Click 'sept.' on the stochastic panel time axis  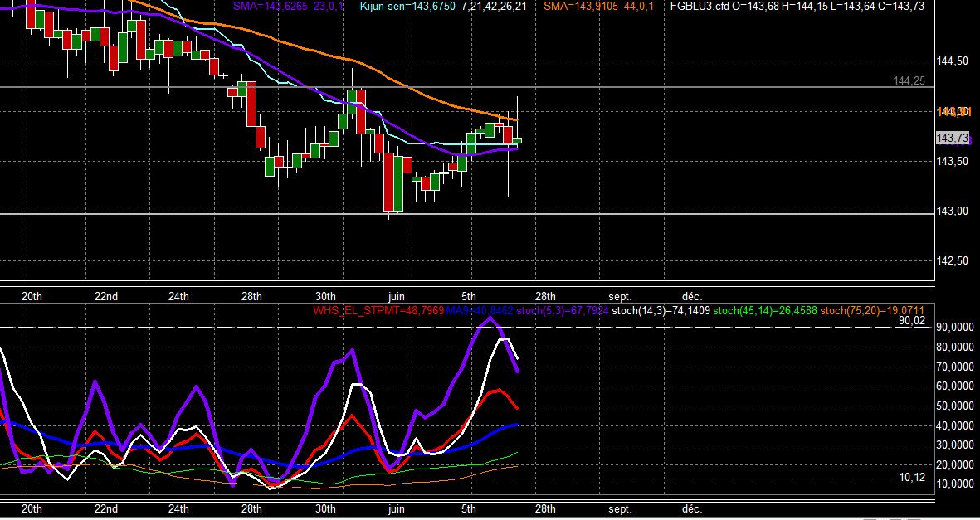pos(620,508)
